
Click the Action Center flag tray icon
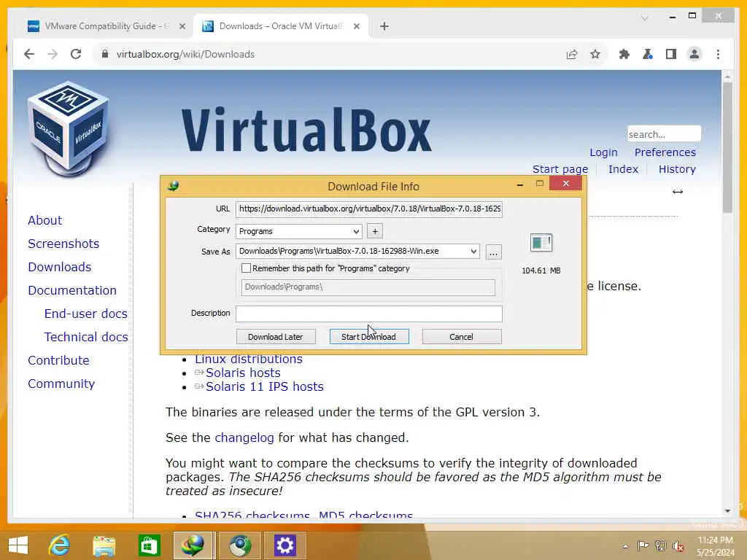coord(643,545)
